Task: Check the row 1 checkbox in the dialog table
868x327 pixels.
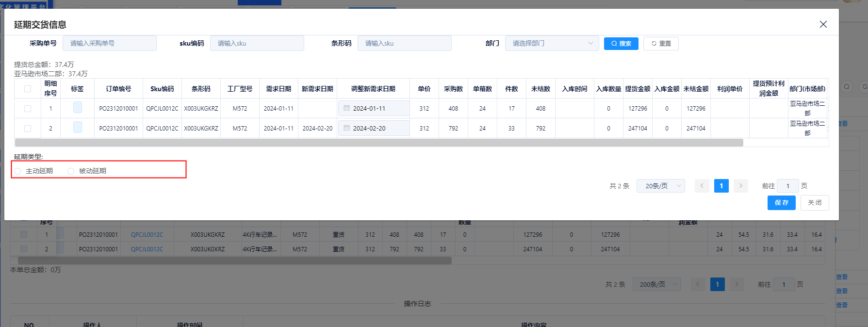Action: 28,109
